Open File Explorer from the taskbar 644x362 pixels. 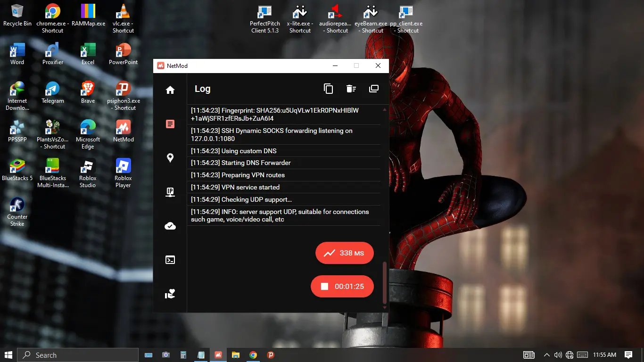(x=236, y=355)
